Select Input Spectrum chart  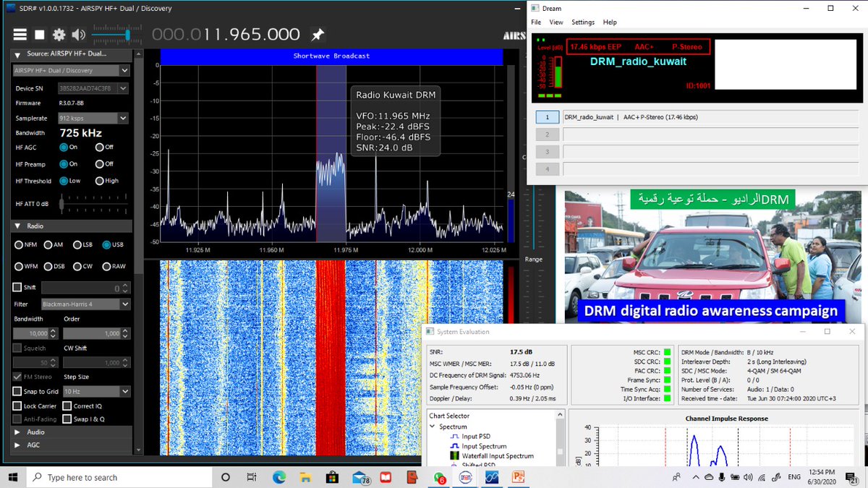484,446
